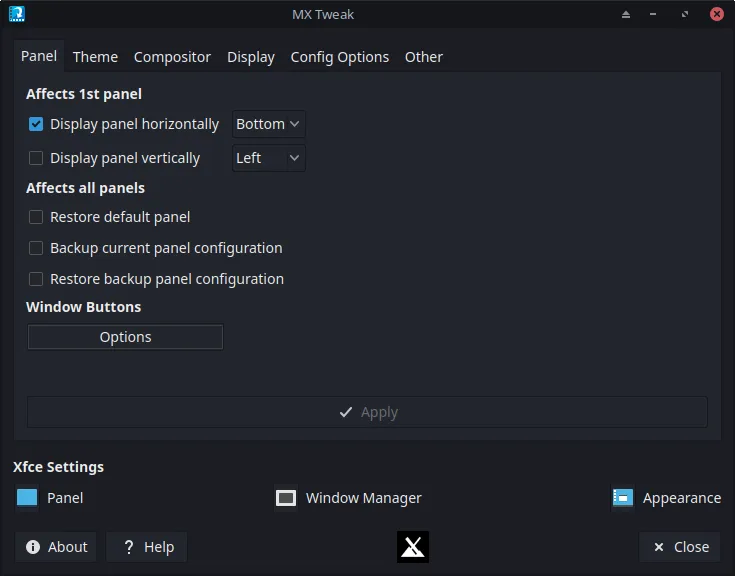
Task: Open the Compositor tab
Action: 172,57
